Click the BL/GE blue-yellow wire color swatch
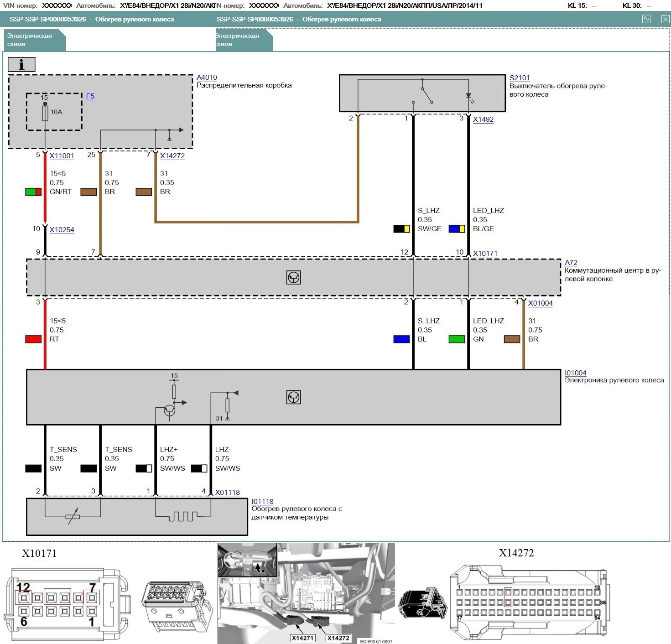The width and height of the screenshot is (671, 644). pyautogui.click(x=457, y=229)
